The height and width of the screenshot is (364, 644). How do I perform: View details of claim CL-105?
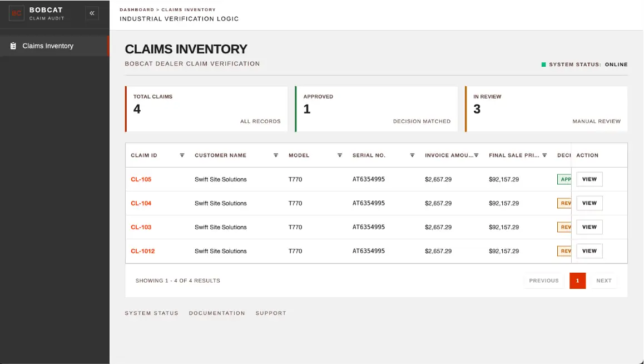tap(589, 179)
